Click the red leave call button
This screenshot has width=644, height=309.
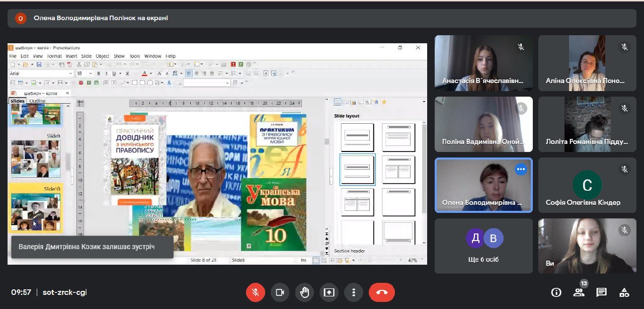pyautogui.click(x=381, y=292)
